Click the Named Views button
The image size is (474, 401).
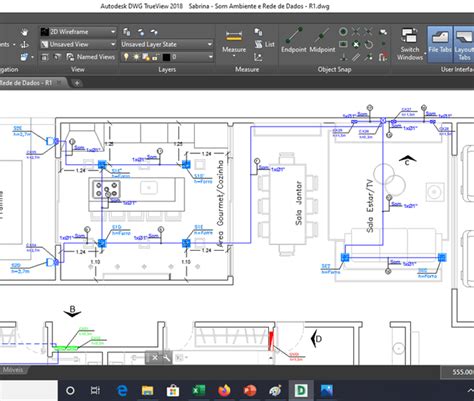click(91, 57)
